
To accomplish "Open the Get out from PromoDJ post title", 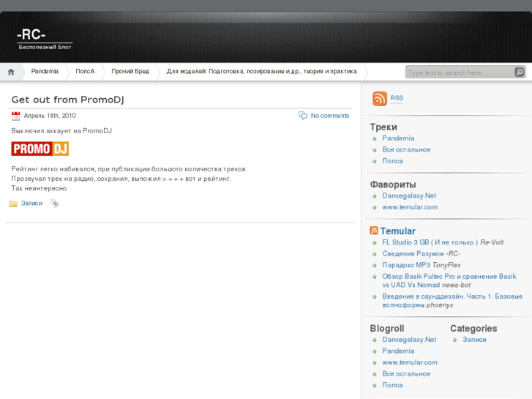I will click(67, 100).
